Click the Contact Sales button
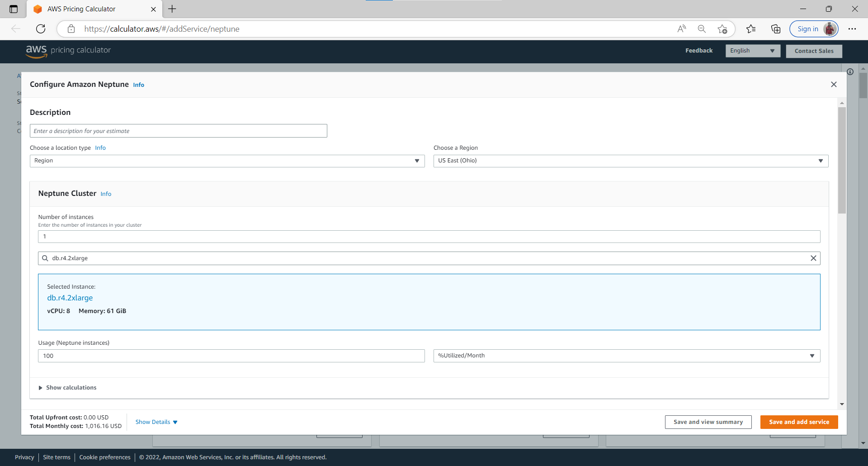868x466 pixels. [814, 51]
